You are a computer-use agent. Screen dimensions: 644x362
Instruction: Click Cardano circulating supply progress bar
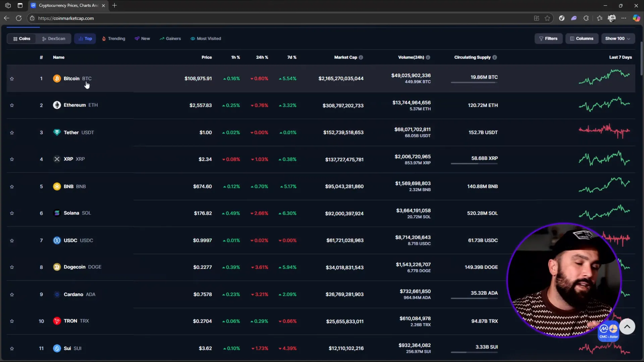pyautogui.click(x=474, y=298)
